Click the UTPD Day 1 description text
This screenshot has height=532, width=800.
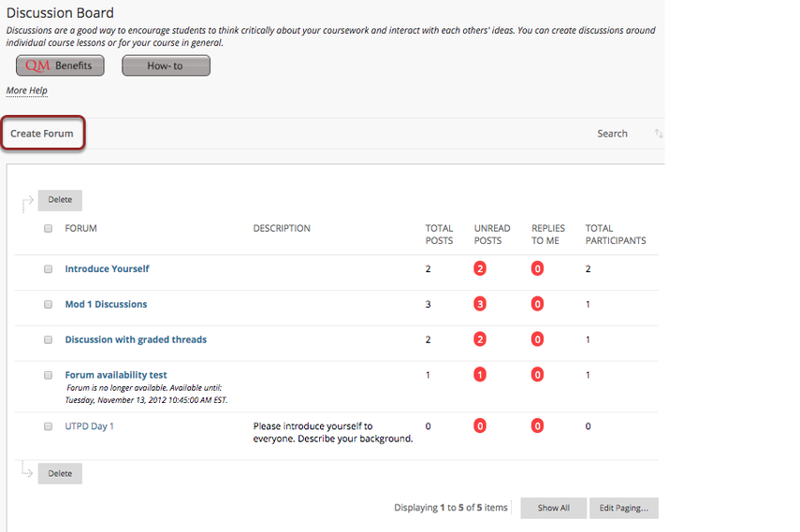click(x=333, y=433)
